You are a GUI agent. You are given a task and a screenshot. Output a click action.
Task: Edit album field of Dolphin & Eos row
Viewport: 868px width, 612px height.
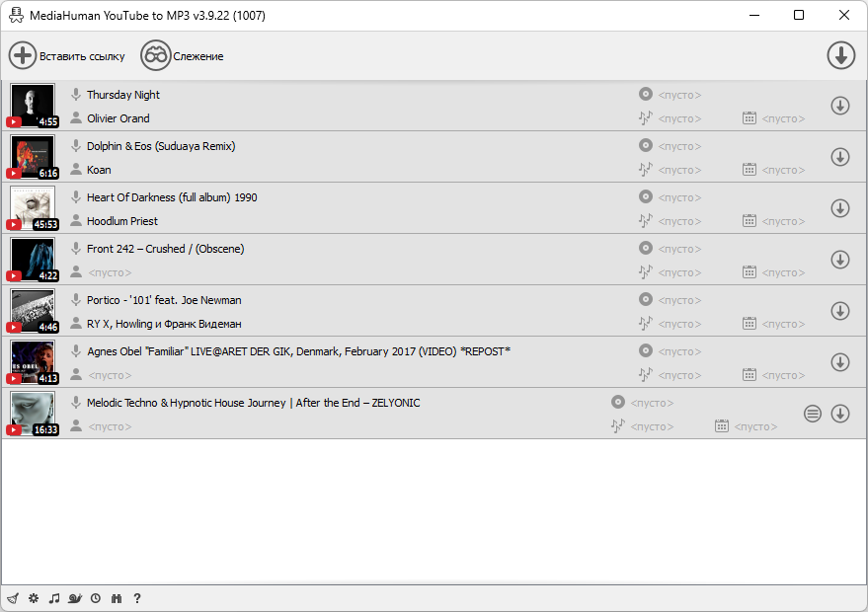point(679,146)
